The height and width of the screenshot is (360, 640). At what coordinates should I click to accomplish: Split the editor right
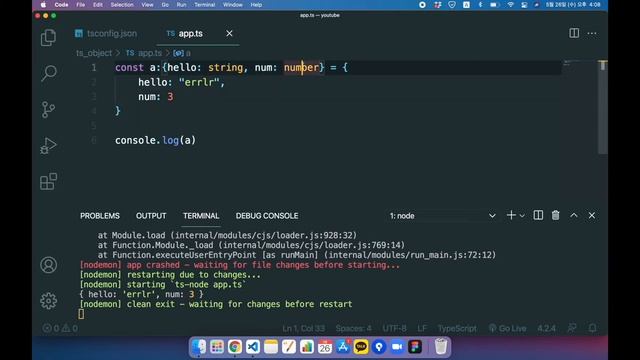pos(574,33)
